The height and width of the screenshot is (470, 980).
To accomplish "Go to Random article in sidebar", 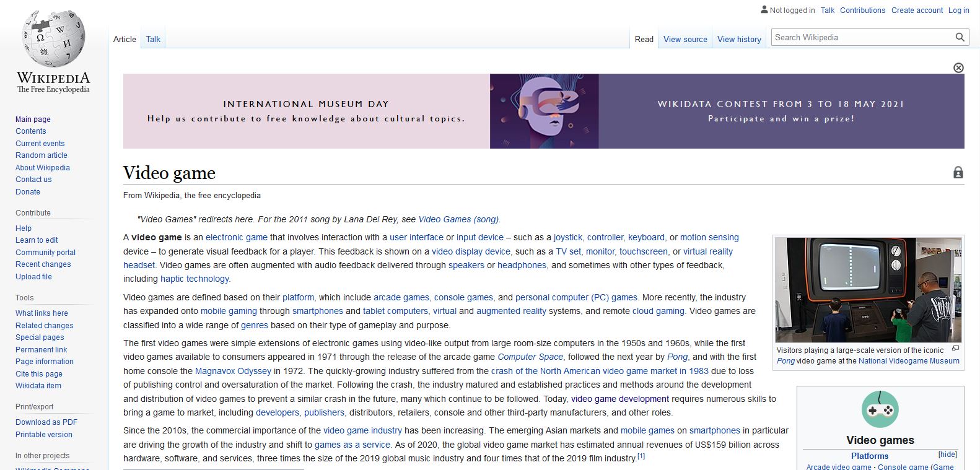I will [42, 155].
